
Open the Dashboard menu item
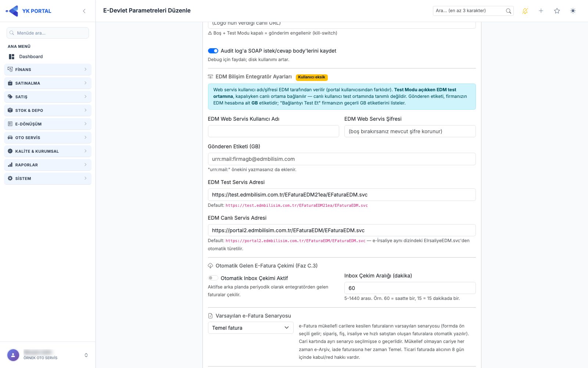click(x=48, y=57)
